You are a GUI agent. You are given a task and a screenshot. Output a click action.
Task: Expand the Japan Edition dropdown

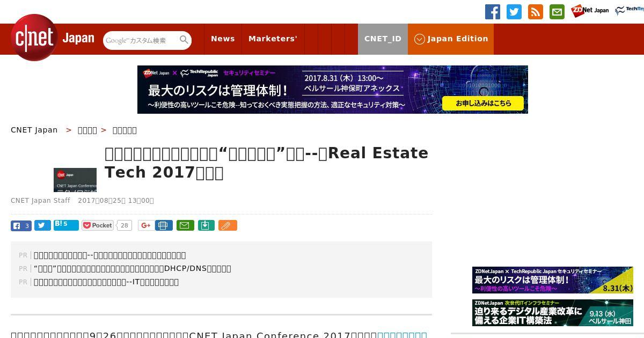click(x=451, y=39)
